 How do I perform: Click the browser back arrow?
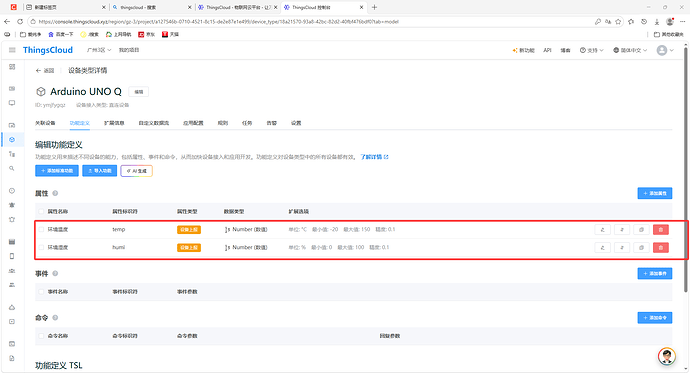tap(7, 22)
